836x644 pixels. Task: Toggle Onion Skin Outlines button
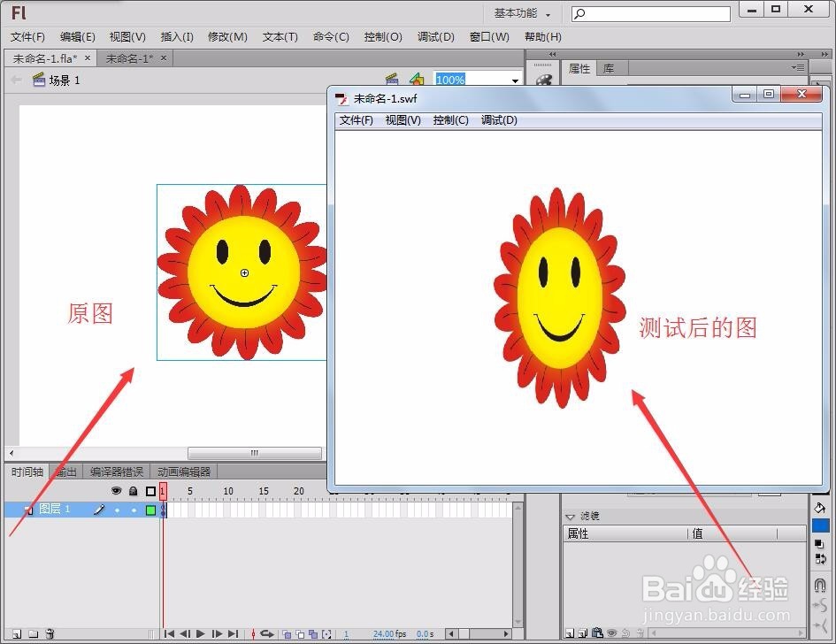coord(300,634)
